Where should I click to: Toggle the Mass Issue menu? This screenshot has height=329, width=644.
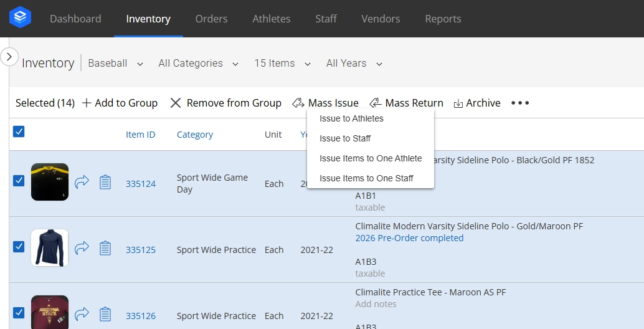[x=325, y=103]
